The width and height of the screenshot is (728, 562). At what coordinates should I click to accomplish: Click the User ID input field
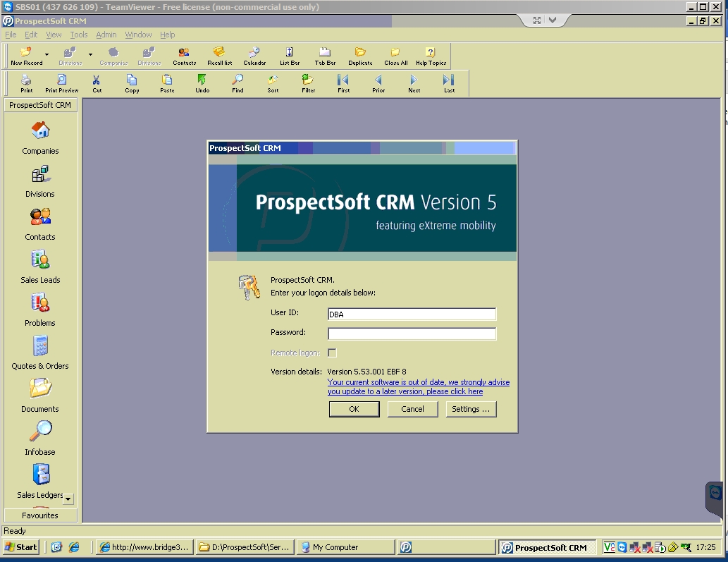pyautogui.click(x=412, y=314)
